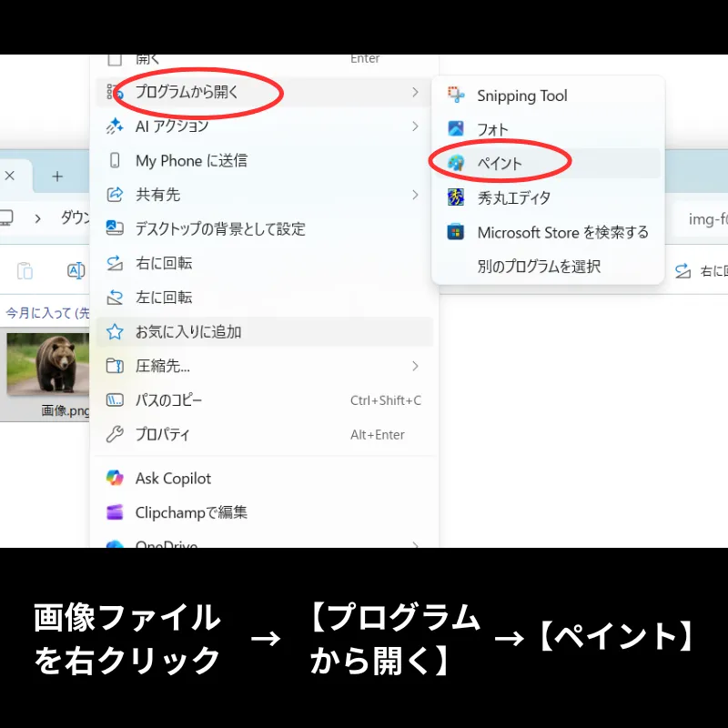
Task: Select My Phone に送信 menu entry
Action: pos(191,161)
